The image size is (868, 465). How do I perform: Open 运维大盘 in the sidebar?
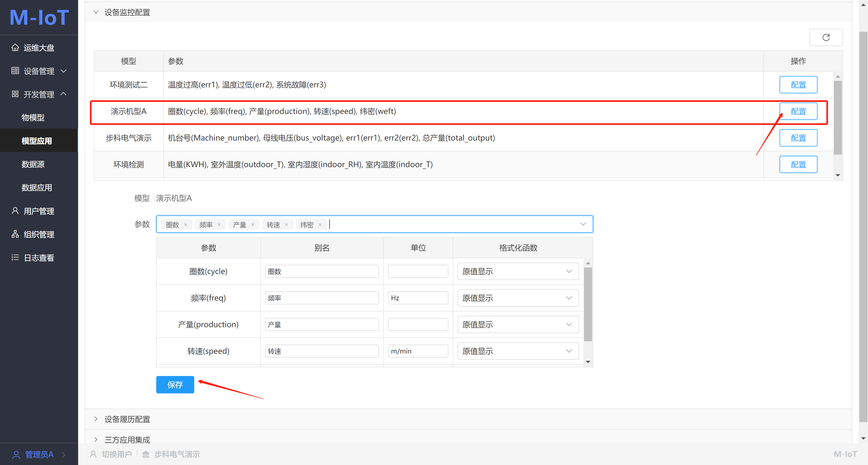click(39, 47)
